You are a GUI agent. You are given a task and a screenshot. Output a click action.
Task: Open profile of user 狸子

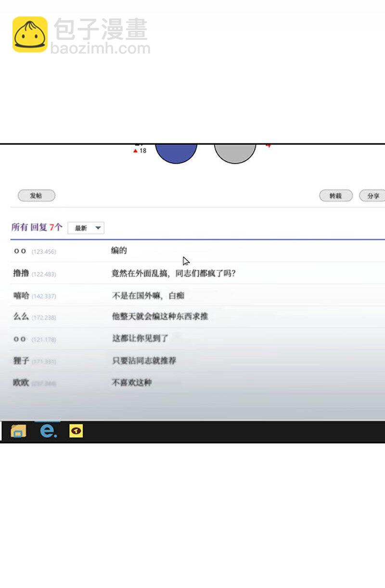click(x=21, y=361)
